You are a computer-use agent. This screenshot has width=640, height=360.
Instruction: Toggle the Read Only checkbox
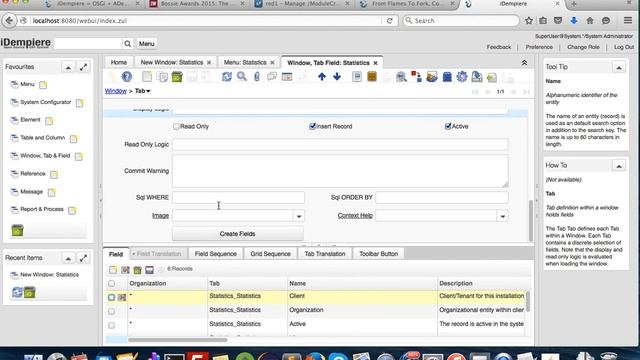[176, 127]
